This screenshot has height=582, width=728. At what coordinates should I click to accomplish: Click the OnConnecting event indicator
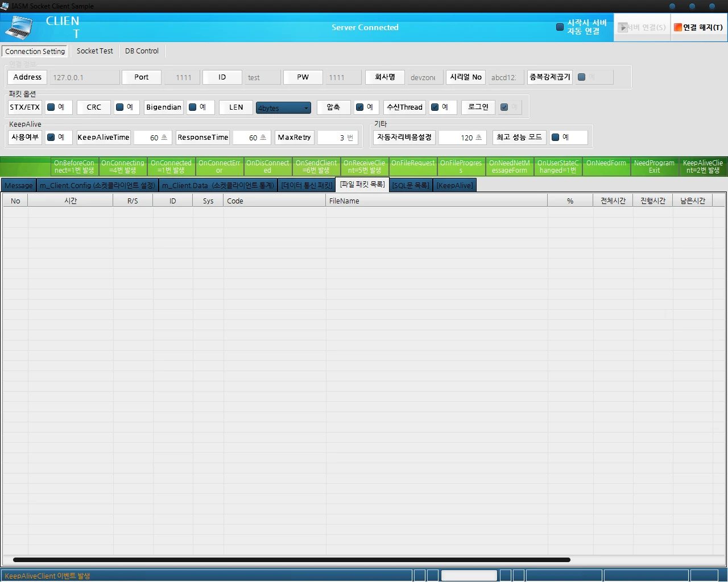(x=123, y=167)
